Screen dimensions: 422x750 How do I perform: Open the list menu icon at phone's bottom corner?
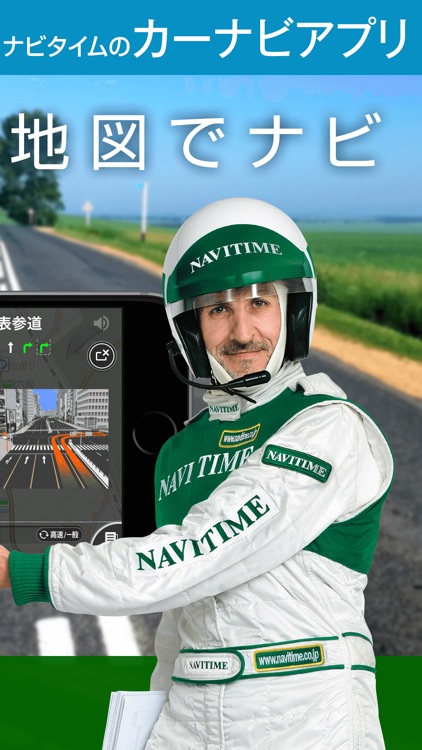pyautogui.click(x=111, y=537)
